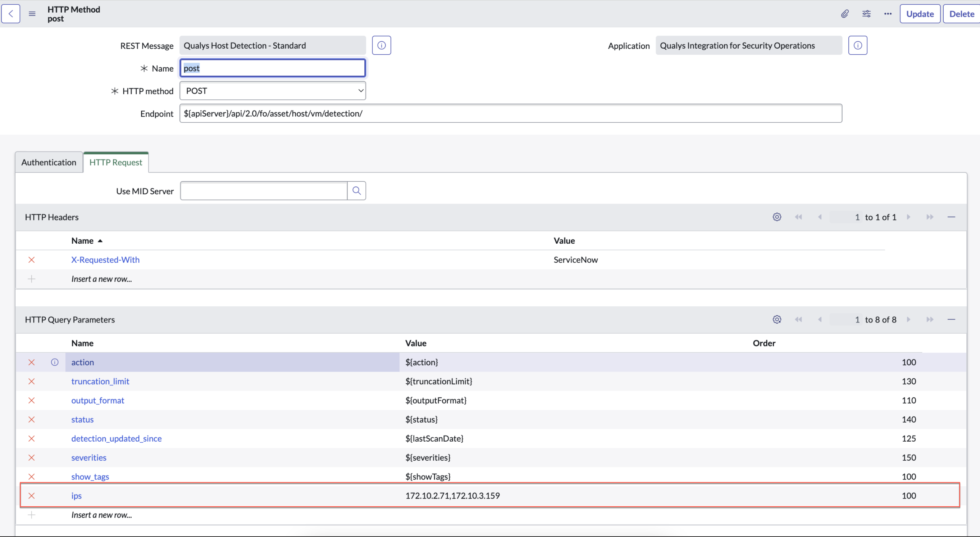This screenshot has height=537, width=980.
Task: Click the Use MID Server field
Action: (x=264, y=190)
